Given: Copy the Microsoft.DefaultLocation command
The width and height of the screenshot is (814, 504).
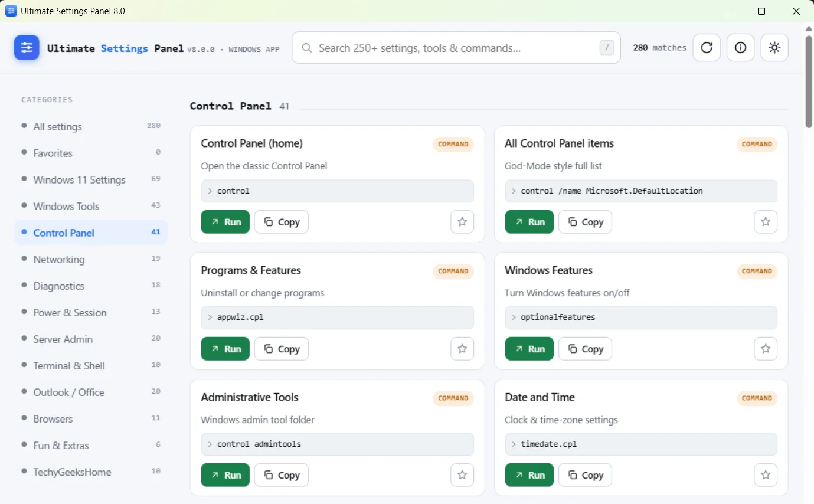Looking at the screenshot, I should click(x=585, y=222).
